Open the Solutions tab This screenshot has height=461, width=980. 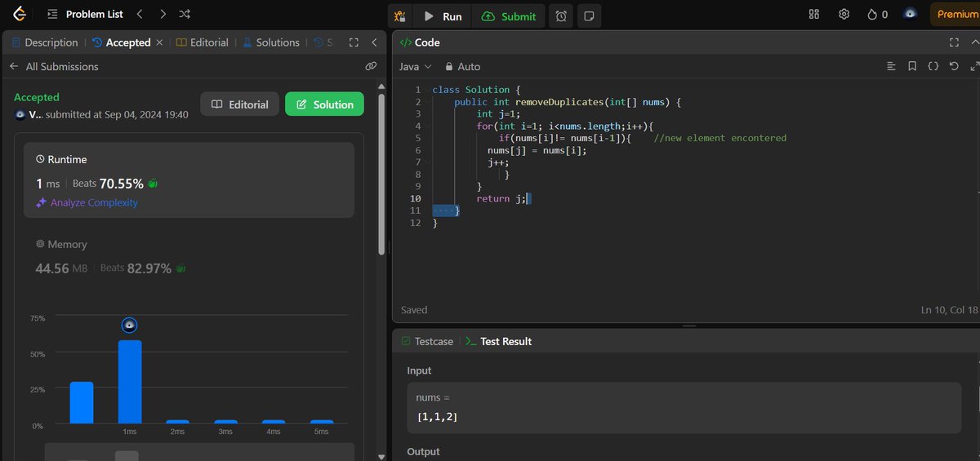pyautogui.click(x=271, y=42)
